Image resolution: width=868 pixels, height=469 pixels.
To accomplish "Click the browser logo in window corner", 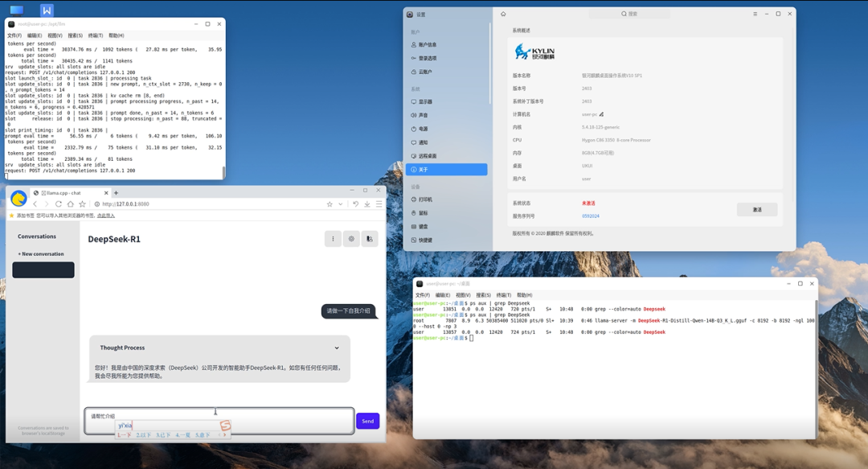I will pos(18,199).
